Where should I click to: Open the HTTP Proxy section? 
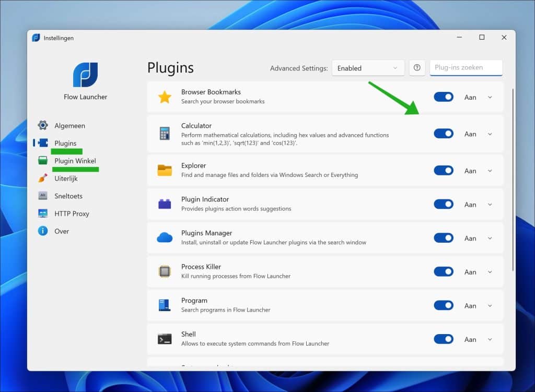(x=72, y=213)
